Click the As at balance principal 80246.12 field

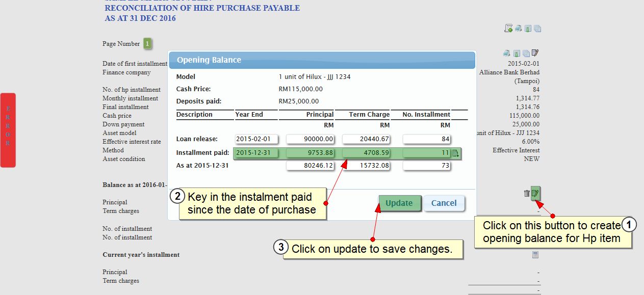[311, 166]
